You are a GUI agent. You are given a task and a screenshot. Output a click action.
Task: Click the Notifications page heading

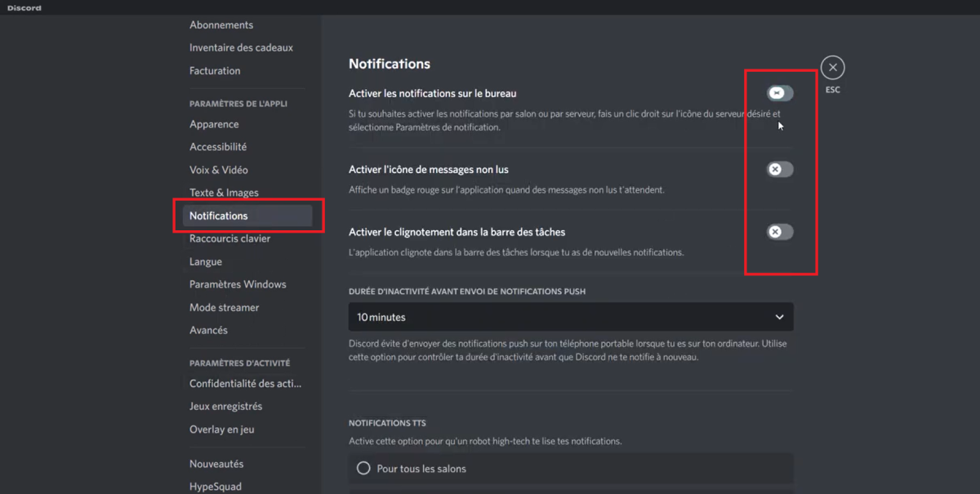[x=390, y=64]
